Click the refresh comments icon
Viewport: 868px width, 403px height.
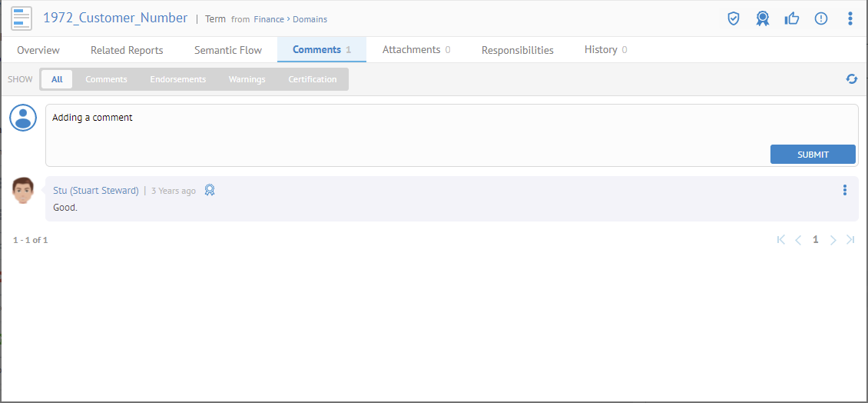coord(851,79)
